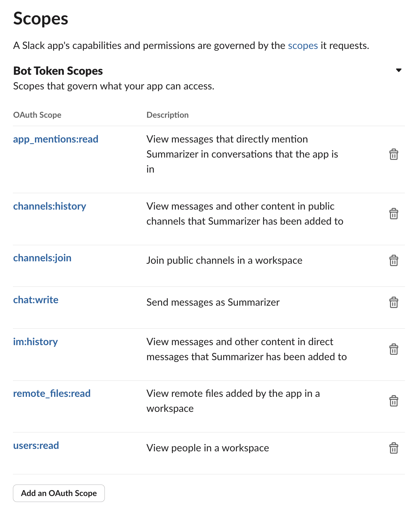The height and width of the screenshot is (517, 420).
Task: Open the app_mentions:read scope link
Action: point(56,139)
